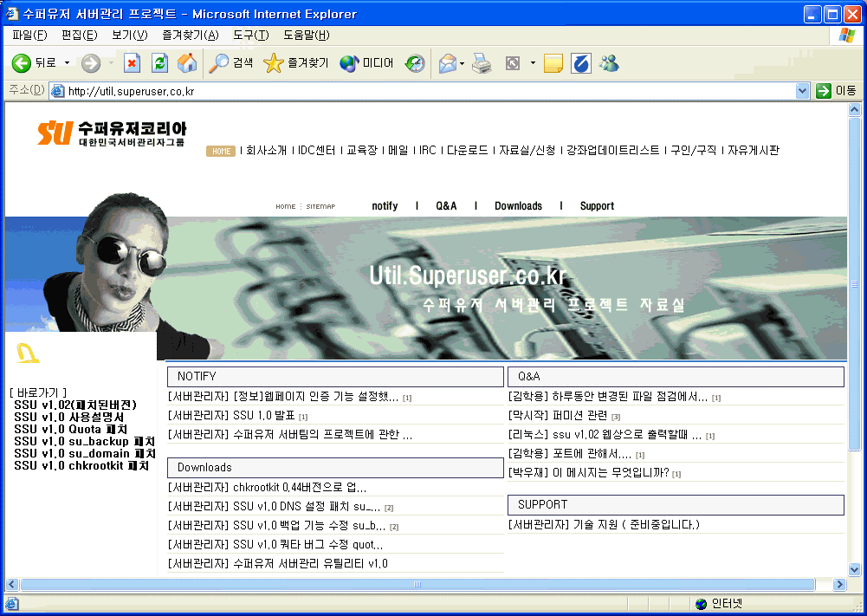Open SSU v1.0 Quota 패치 shortcut link
The height and width of the screenshot is (616, 867).
(x=71, y=429)
